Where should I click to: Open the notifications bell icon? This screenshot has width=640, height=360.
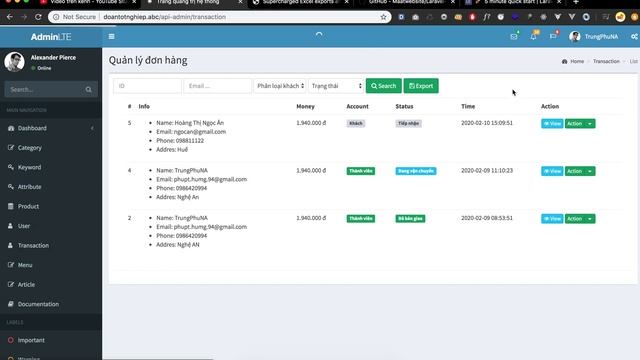pyautogui.click(x=533, y=36)
